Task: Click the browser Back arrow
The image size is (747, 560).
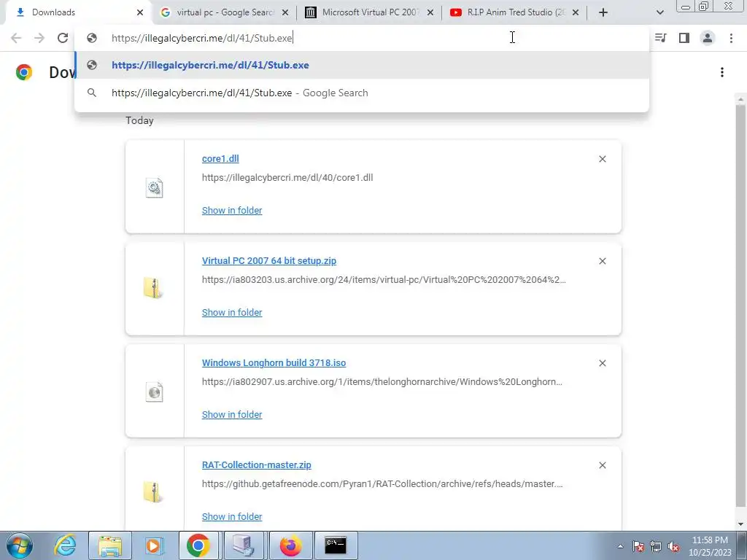Action: [16, 38]
